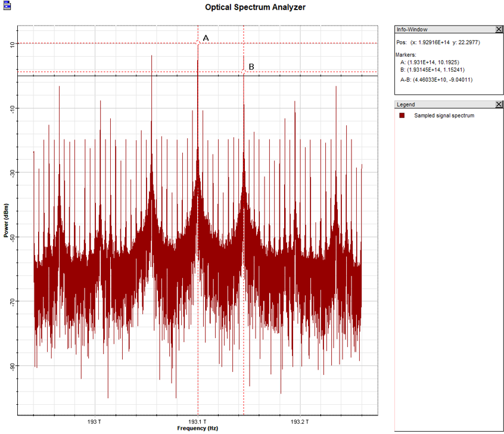
Task: Select marker B on the spectrum
Action: (x=244, y=72)
